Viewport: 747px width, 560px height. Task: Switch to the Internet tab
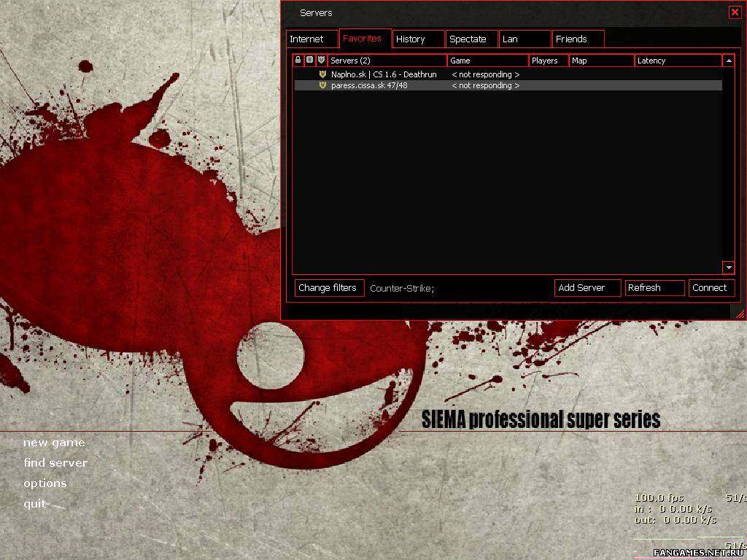(312, 39)
